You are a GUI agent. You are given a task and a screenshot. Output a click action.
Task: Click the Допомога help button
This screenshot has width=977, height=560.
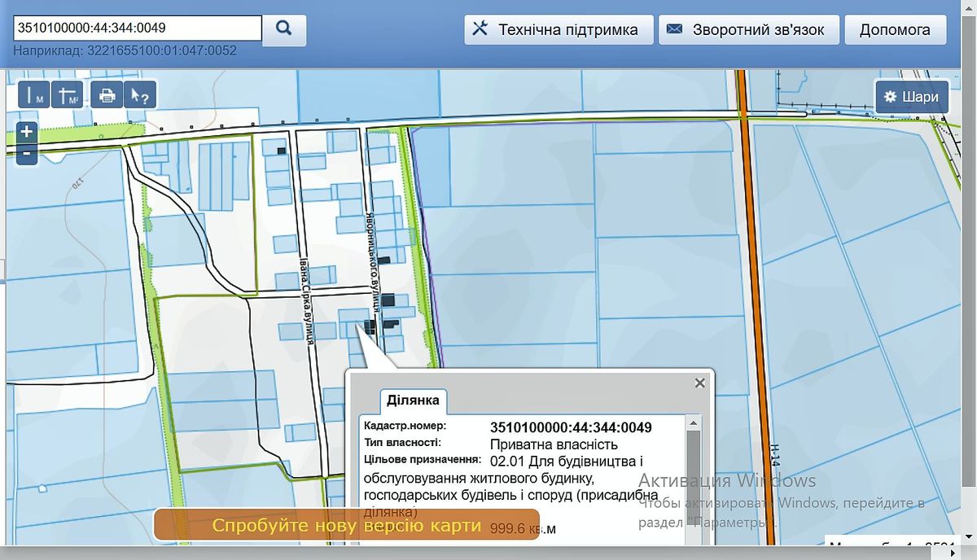(895, 30)
